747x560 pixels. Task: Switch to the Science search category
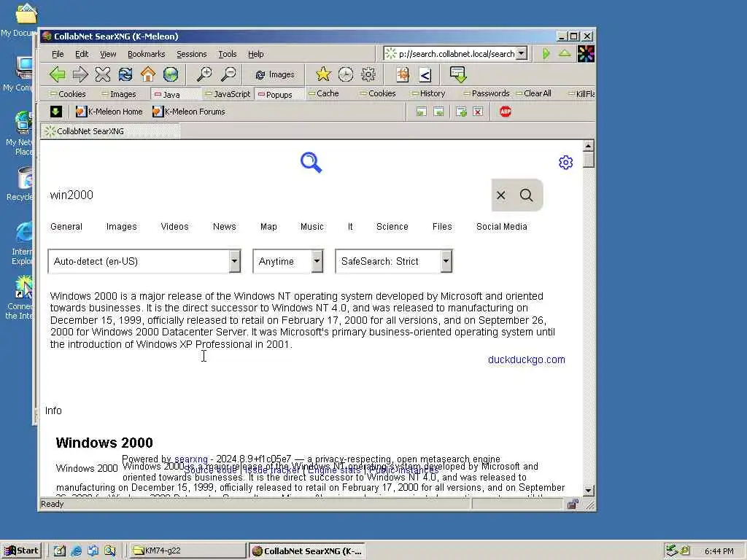[392, 227]
